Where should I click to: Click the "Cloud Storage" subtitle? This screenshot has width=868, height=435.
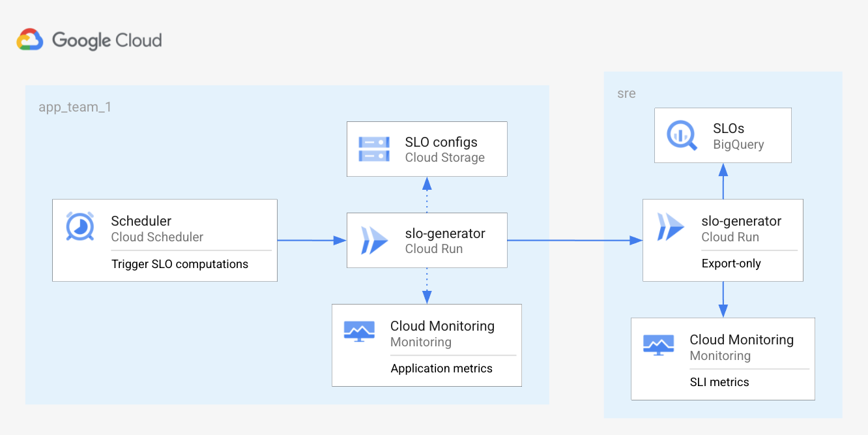[x=445, y=157]
